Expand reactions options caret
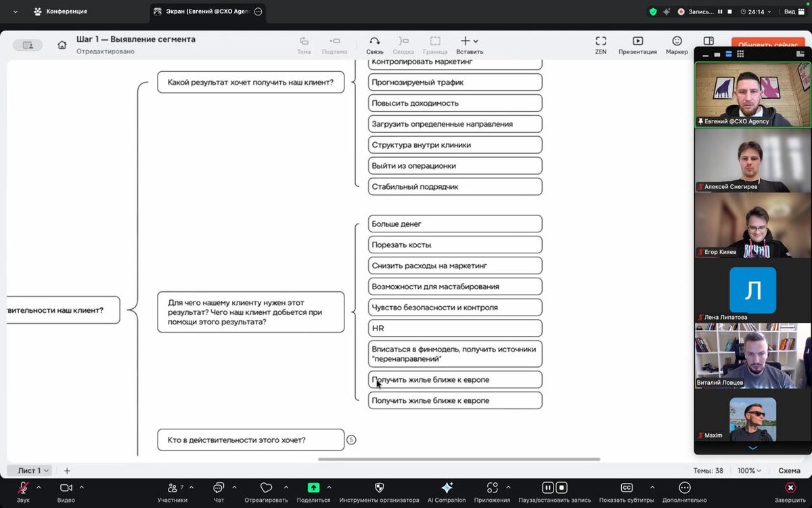This screenshot has height=508, width=812. (x=286, y=487)
